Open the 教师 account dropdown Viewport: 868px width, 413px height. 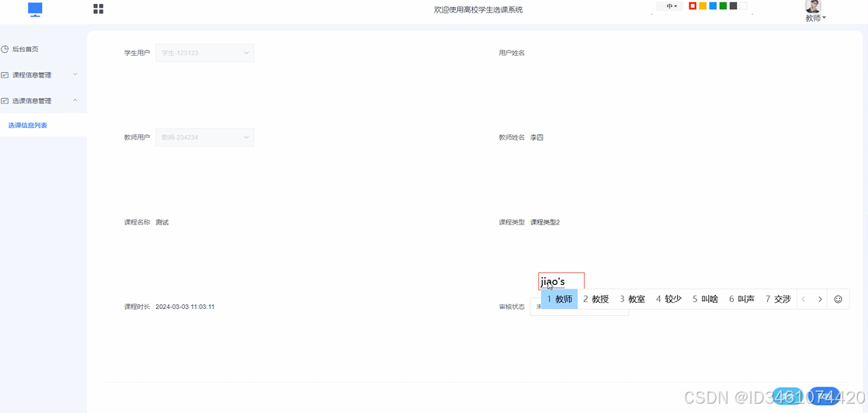(815, 19)
